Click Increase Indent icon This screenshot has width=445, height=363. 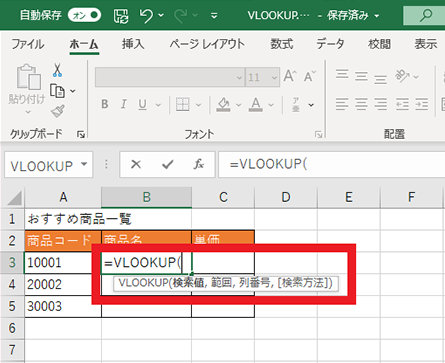422,104
